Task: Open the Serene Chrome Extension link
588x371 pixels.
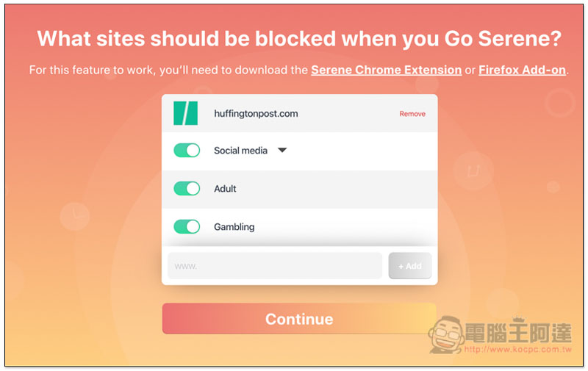Action: 386,70
